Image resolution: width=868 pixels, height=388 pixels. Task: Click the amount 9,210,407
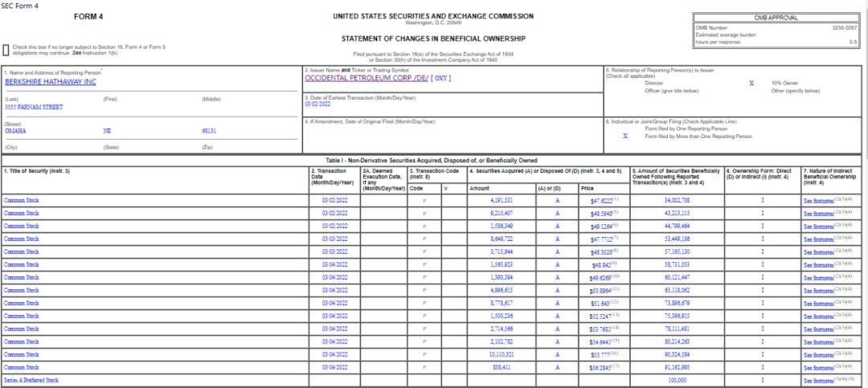[502, 213]
